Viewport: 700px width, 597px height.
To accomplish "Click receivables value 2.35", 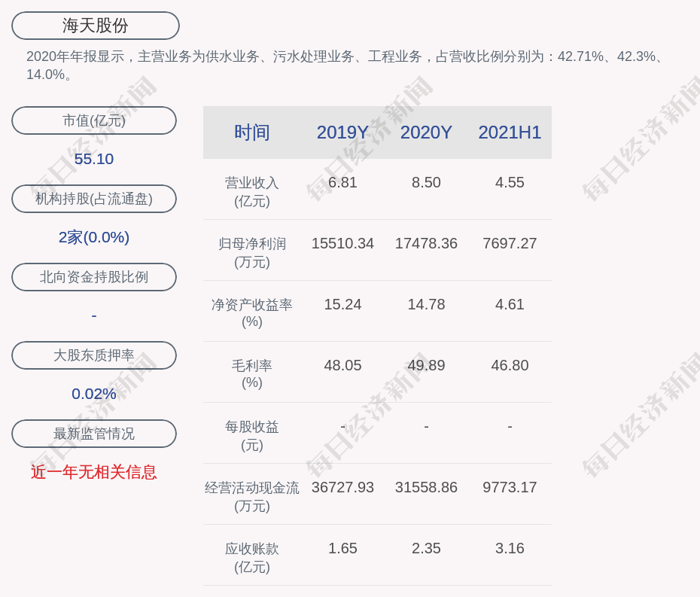I will (x=426, y=548).
